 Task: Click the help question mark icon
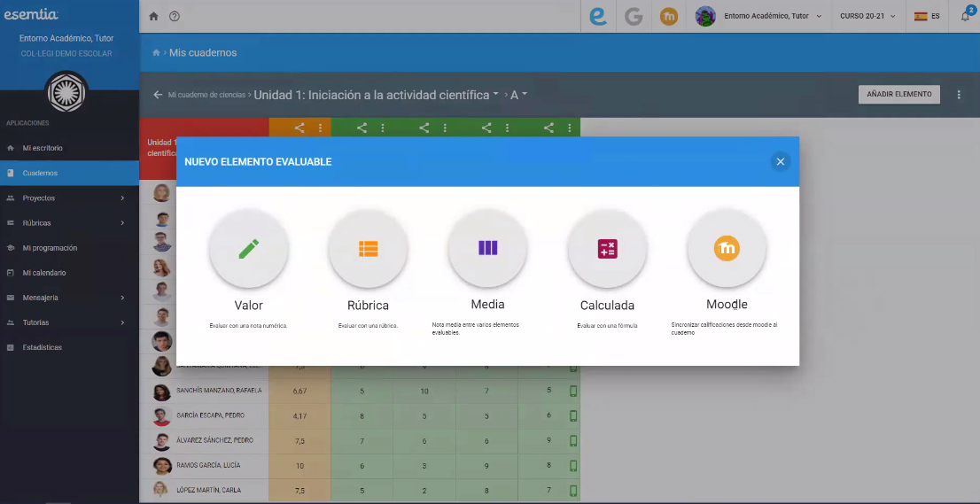[175, 16]
